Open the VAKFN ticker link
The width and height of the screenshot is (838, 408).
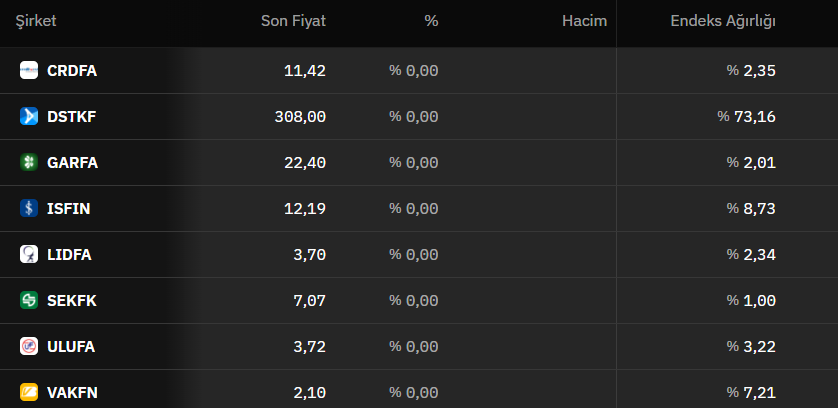[x=72, y=392]
